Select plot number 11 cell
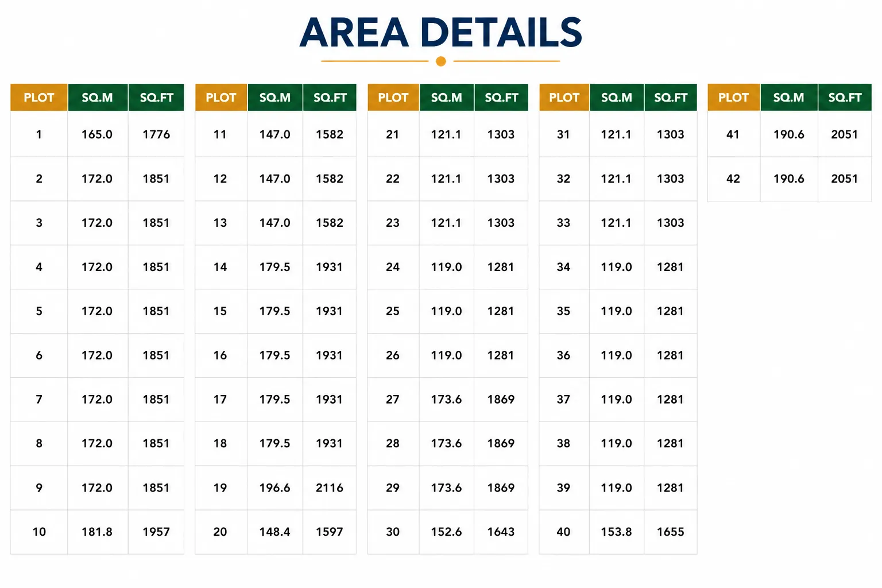Image resolution: width=882 pixels, height=588 pixels. 220,134
